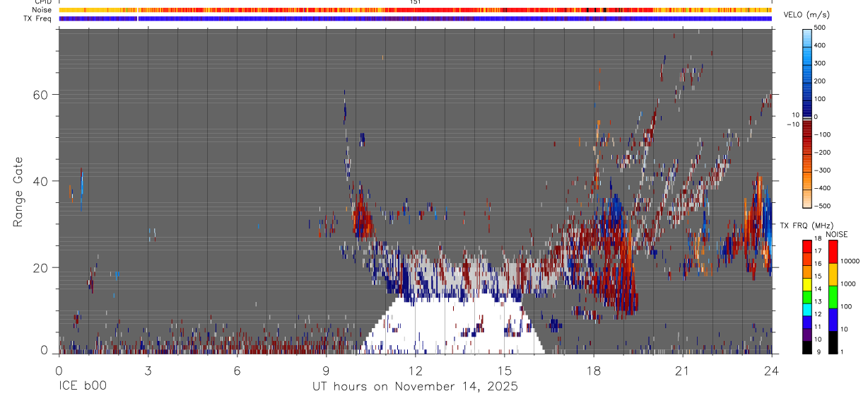Click the cyan 12–13 MHz TX FRQ swatch
Image resolution: width=868 pixels, height=401 pixels.
(807, 309)
